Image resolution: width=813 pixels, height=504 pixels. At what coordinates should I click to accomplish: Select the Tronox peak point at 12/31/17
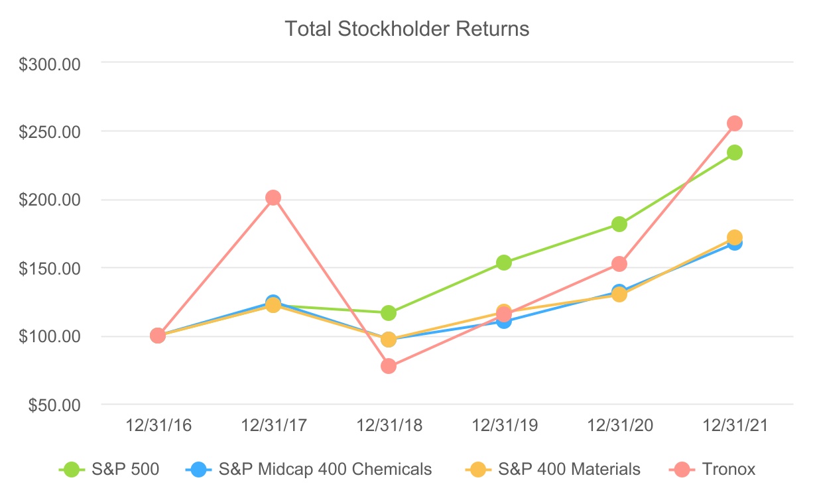click(x=273, y=198)
